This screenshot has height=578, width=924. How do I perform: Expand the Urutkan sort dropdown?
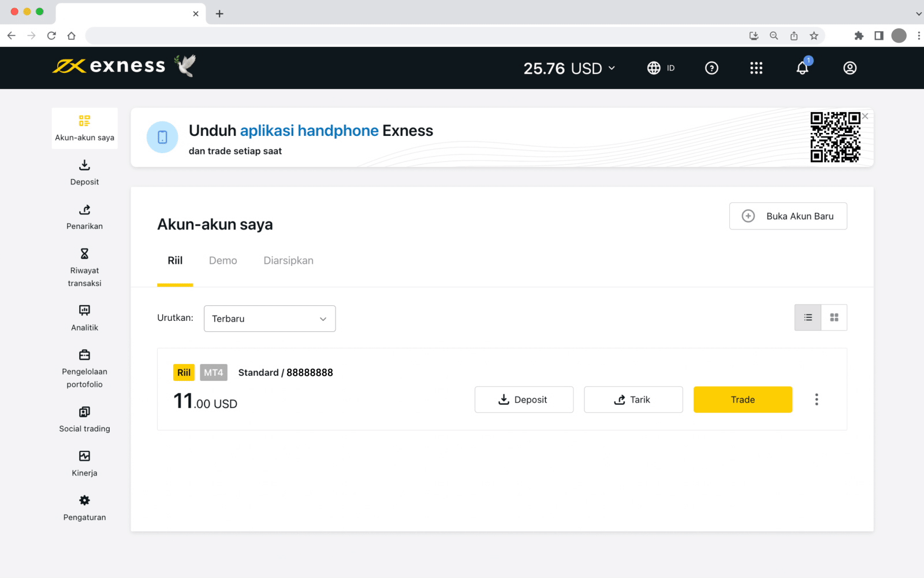tap(269, 318)
